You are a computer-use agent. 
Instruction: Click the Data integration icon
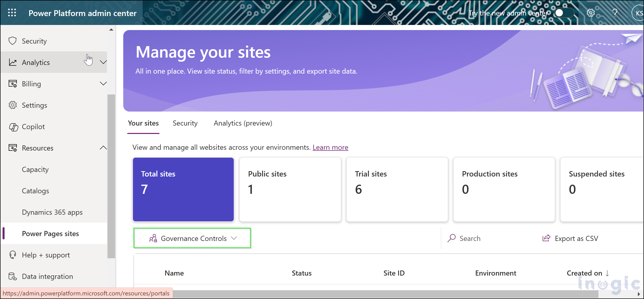[12, 276]
